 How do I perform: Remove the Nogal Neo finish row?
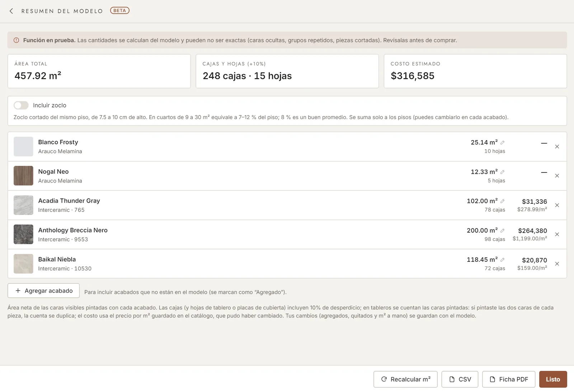(x=557, y=176)
